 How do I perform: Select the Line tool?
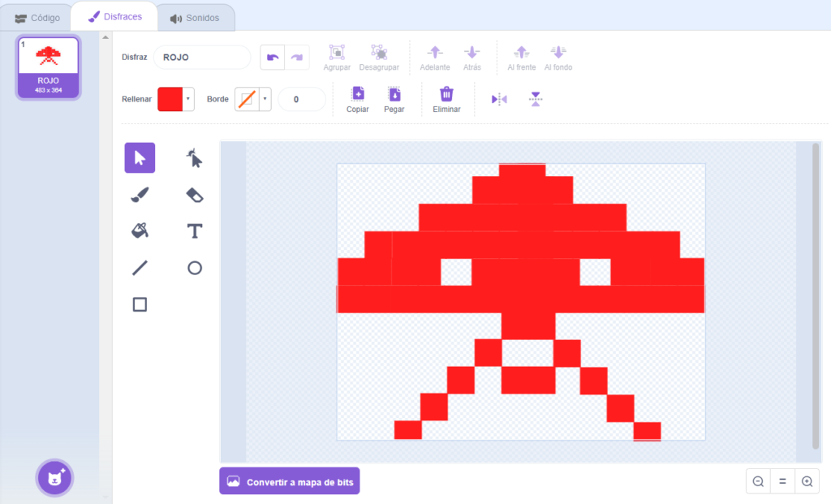[x=140, y=268]
